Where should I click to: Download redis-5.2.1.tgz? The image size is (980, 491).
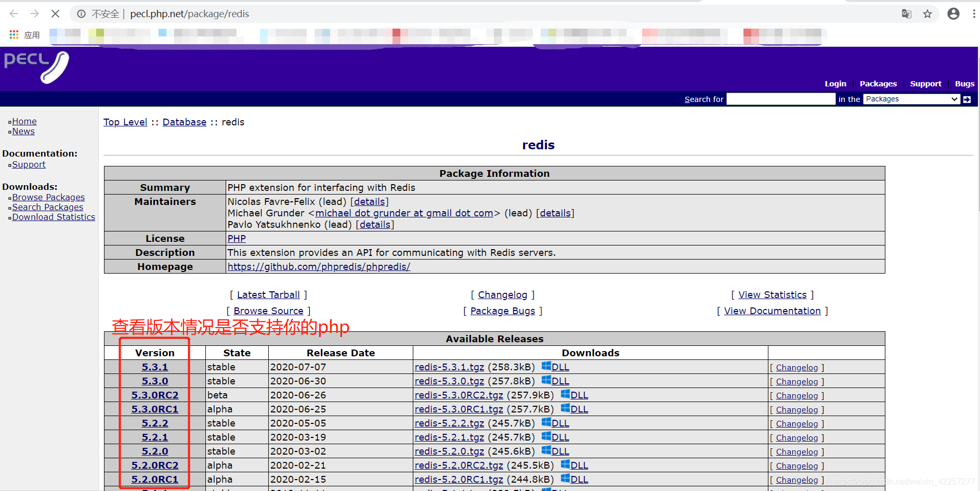[x=449, y=437]
